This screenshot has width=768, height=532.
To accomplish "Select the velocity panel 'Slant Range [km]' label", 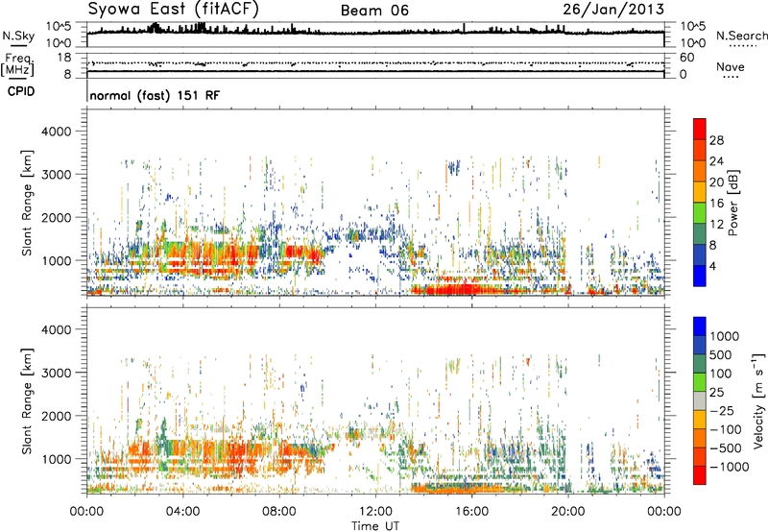I will 27,400.
